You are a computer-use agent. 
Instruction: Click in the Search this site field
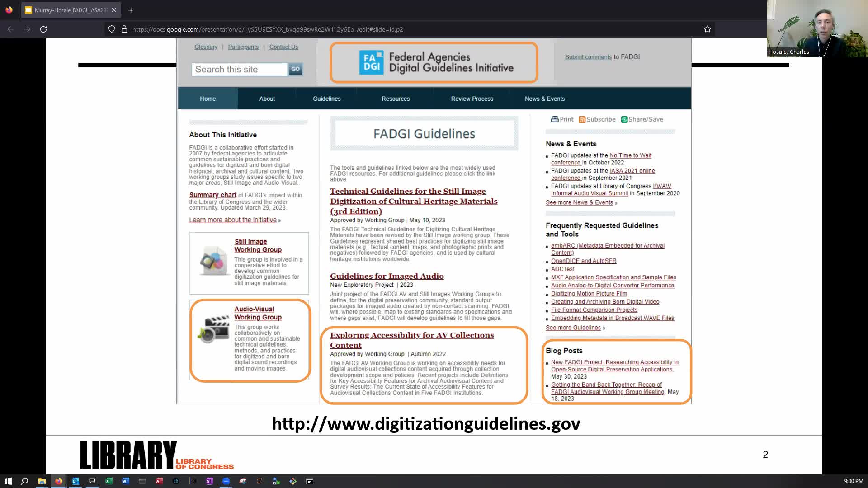coord(240,69)
